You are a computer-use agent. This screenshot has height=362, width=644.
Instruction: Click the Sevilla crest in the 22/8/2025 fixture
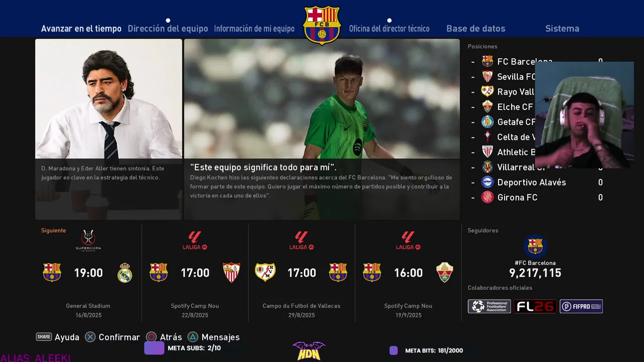pyautogui.click(x=231, y=273)
